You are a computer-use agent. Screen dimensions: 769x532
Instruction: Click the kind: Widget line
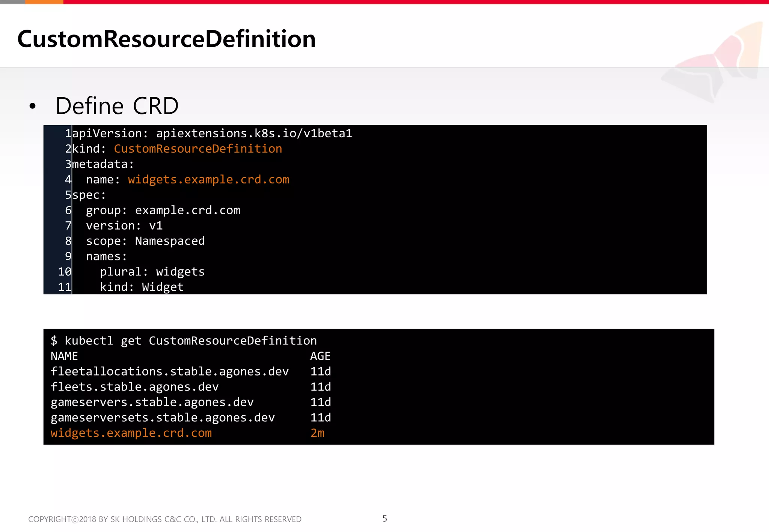[x=142, y=287]
